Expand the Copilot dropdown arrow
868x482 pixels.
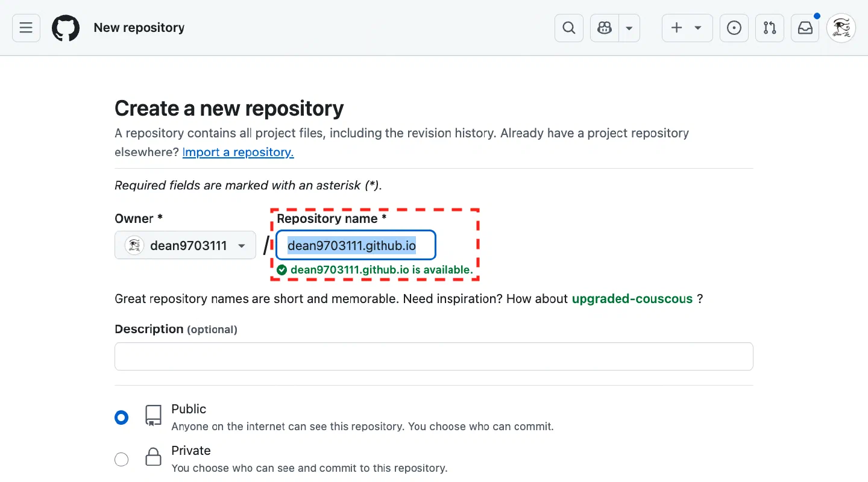click(x=629, y=28)
